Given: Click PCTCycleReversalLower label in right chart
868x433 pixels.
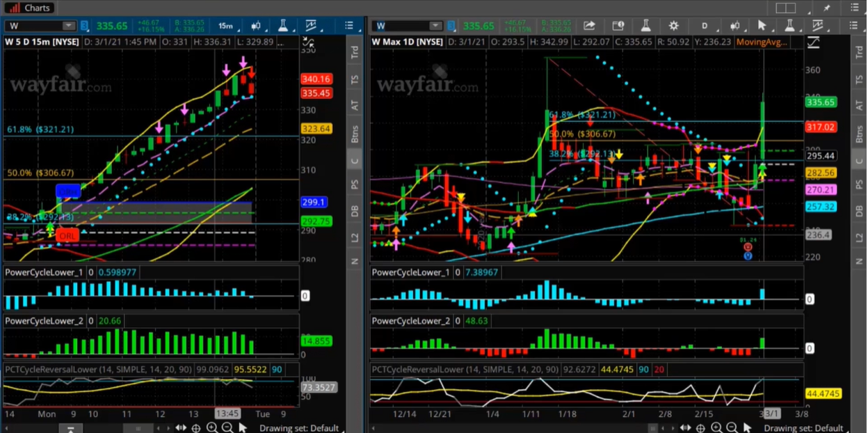Looking at the screenshot, I should [465, 370].
